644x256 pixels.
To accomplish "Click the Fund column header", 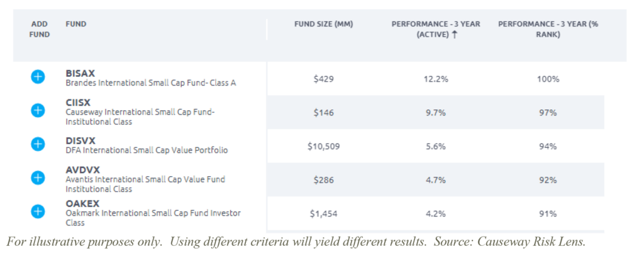I will pos(75,25).
